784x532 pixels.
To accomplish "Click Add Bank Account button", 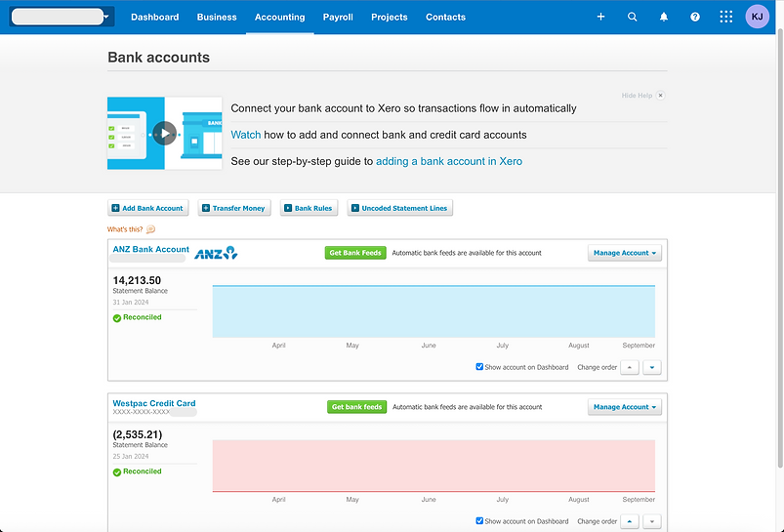I will (x=148, y=208).
